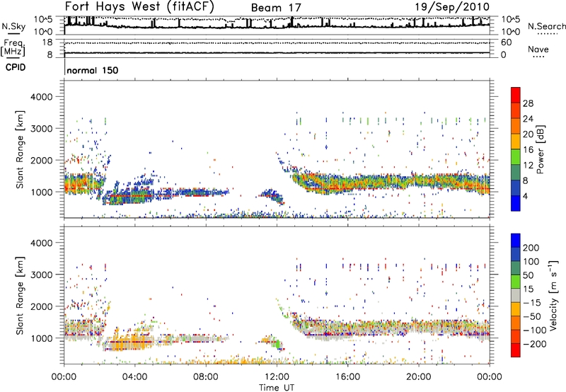The width and height of the screenshot is (566, 392).
Task: Select the "−200" value on Velocity colorbar
Action: pos(535,344)
